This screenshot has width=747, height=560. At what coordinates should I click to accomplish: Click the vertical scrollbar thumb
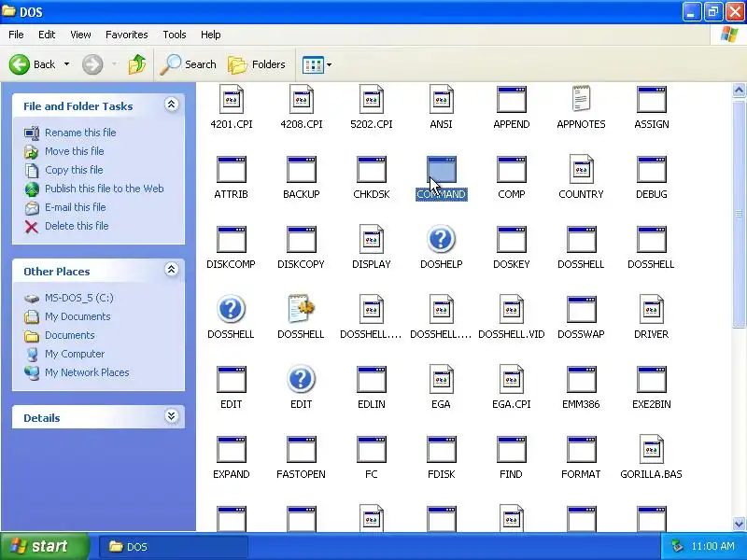pyautogui.click(x=739, y=215)
